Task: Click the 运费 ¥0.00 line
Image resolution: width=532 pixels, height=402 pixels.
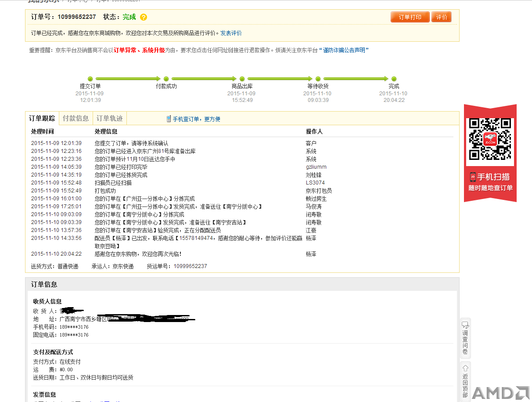Action: 53,369
